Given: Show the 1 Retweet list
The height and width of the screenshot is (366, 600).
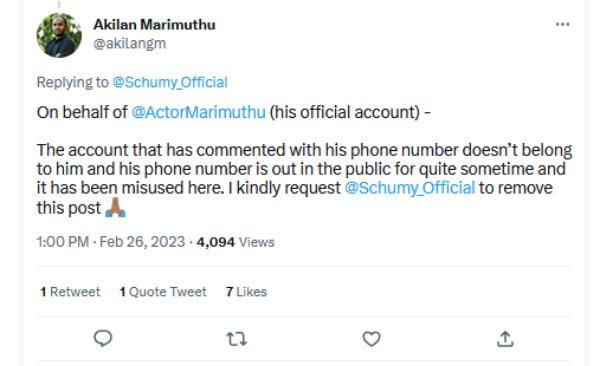Looking at the screenshot, I should point(70,292).
